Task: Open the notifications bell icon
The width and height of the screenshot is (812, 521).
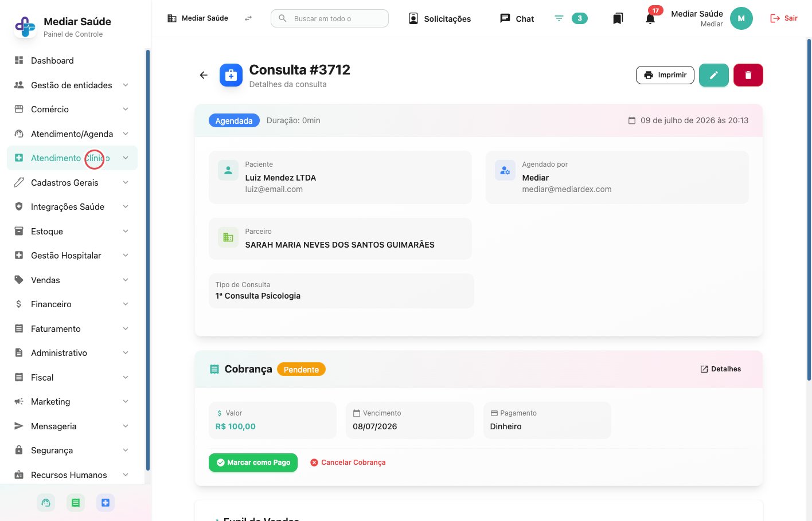Action: [650, 18]
